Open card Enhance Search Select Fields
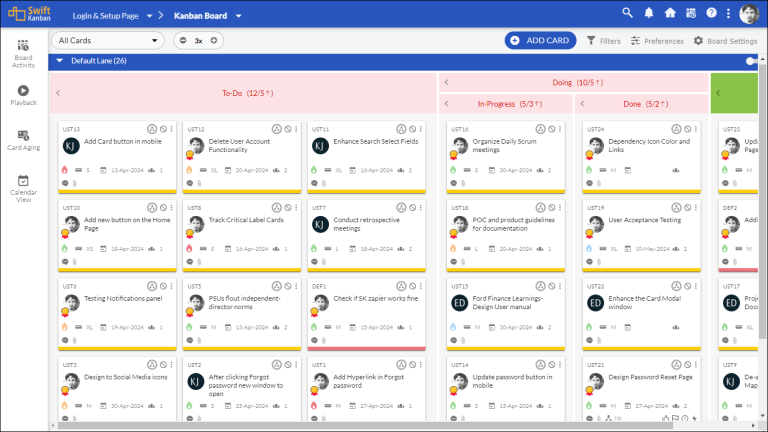The width and height of the screenshot is (768, 432). [x=376, y=142]
